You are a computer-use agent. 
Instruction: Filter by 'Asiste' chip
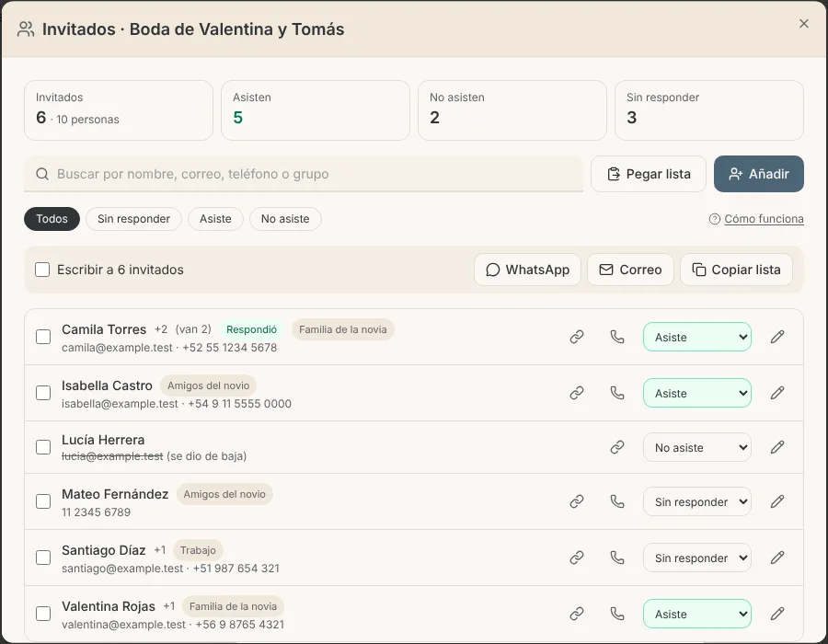tap(215, 219)
